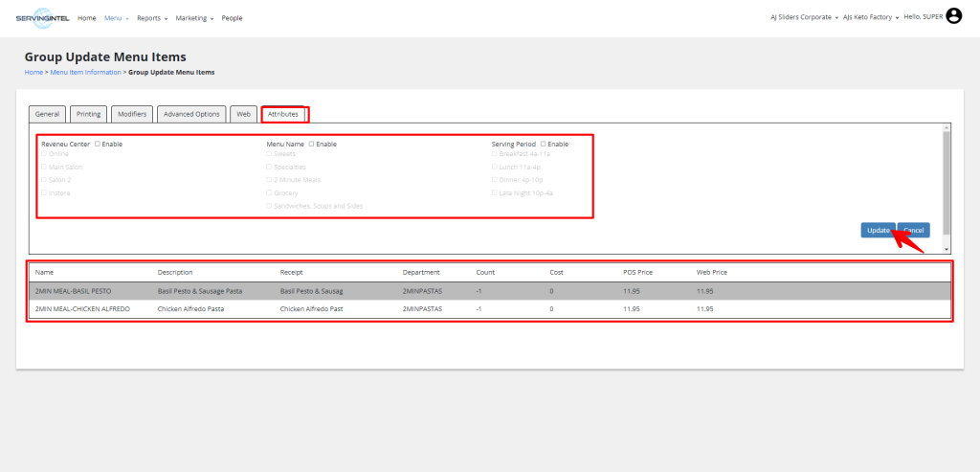This screenshot has height=472, width=980.
Task: Switch to the Advanced Options tab
Action: [192, 114]
